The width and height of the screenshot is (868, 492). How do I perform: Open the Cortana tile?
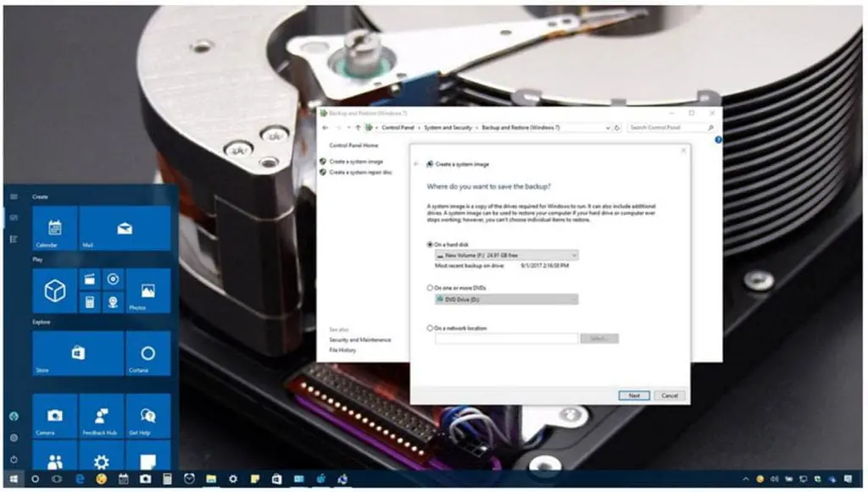147,353
